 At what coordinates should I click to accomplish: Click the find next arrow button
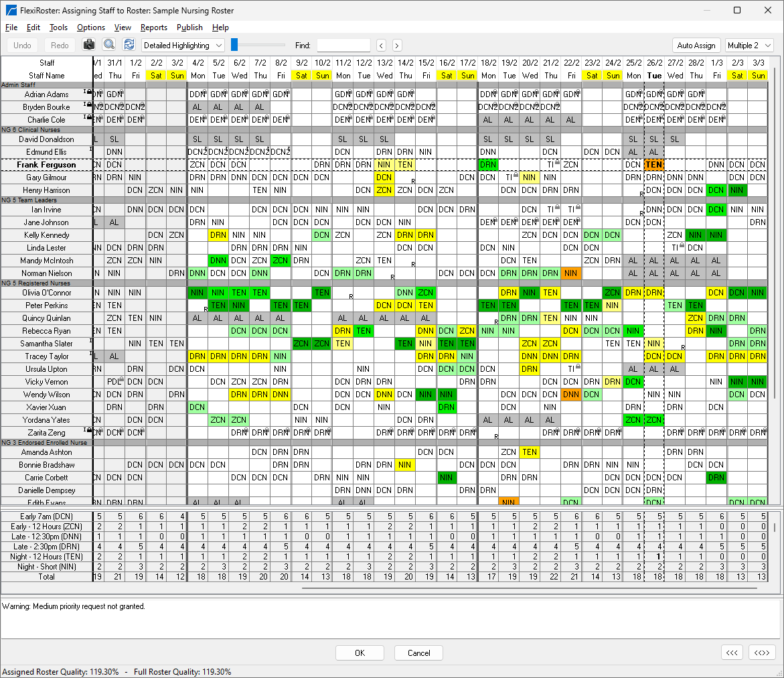point(397,46)
